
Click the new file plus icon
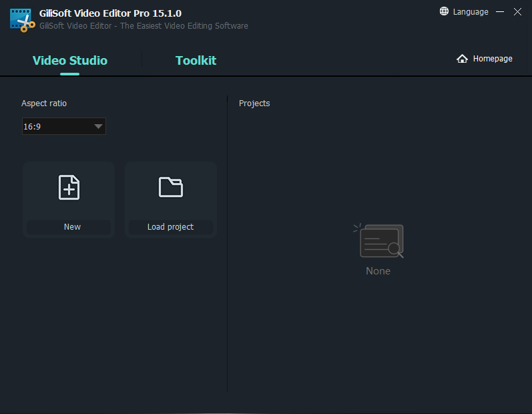(x=69, y=188)
